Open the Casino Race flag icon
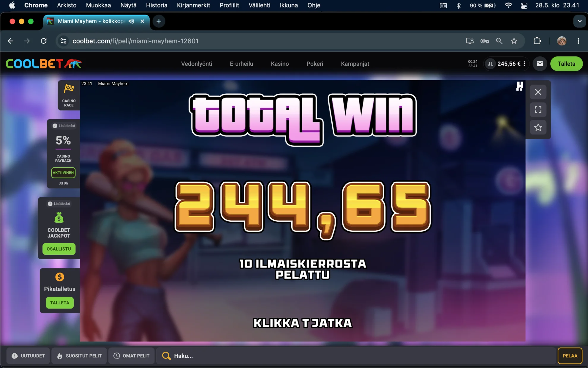Screen dimensions: 588x368 (x=69, y=89)
